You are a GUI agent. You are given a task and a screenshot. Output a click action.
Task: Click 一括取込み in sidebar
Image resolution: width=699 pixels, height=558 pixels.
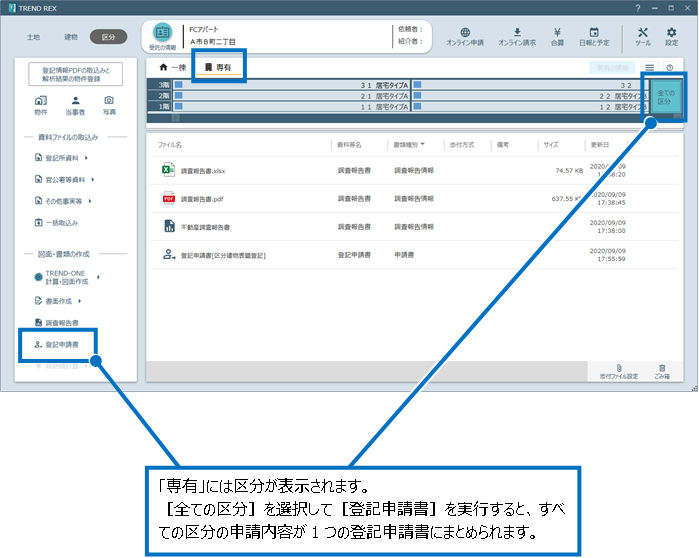(x=56, y=222)
